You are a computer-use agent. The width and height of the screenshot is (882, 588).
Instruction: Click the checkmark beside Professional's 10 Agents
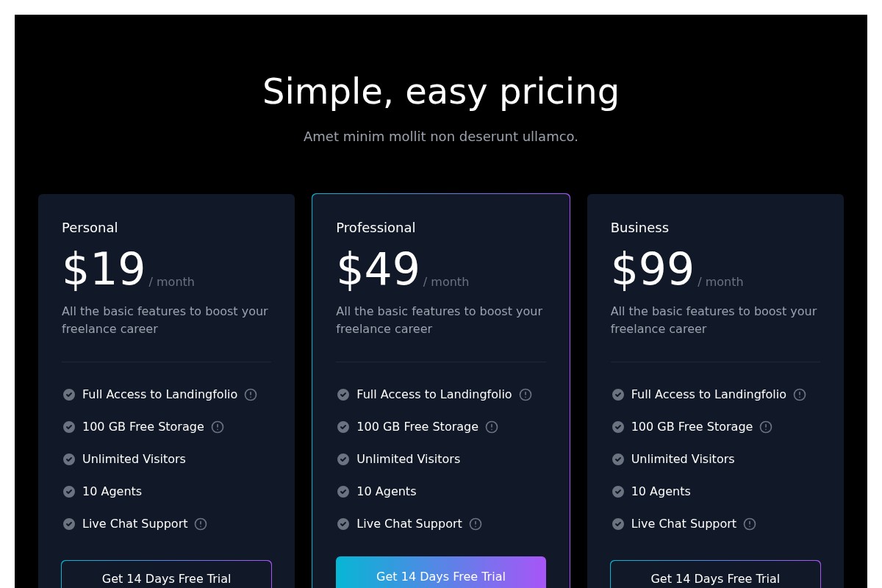[x=343, y=492]
